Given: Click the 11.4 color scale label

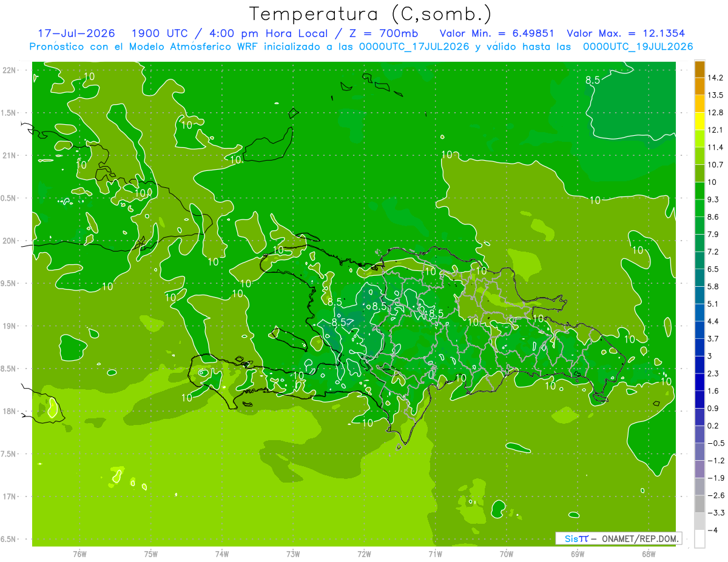Looking at the screenshot, I should pyautogui.click(x=716, y=147).
